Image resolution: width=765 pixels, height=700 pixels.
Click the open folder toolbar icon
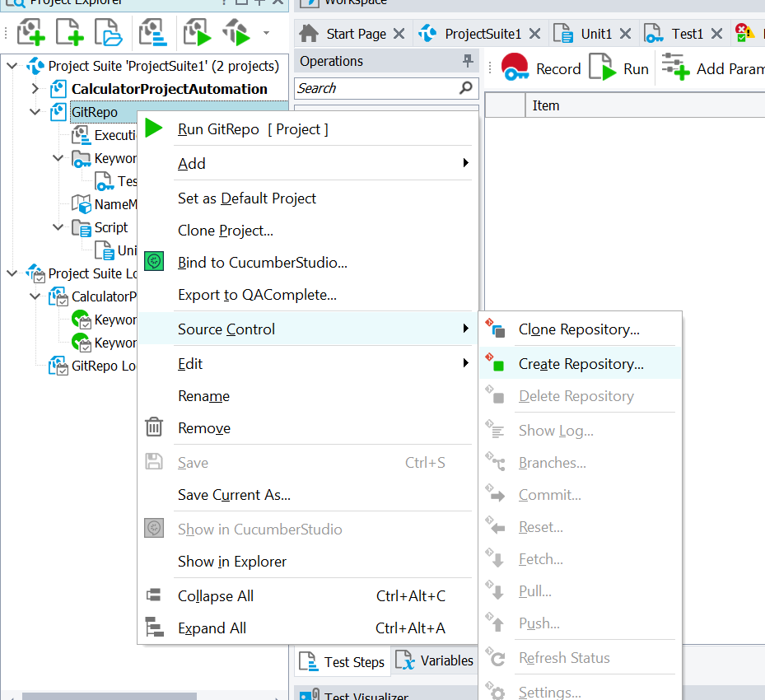click(x=108, y=33)
